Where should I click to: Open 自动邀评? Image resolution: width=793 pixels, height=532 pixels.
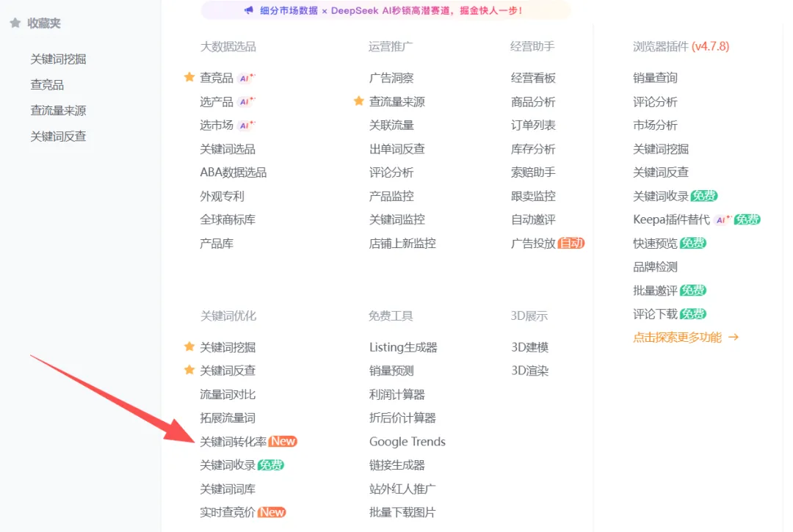533,220
